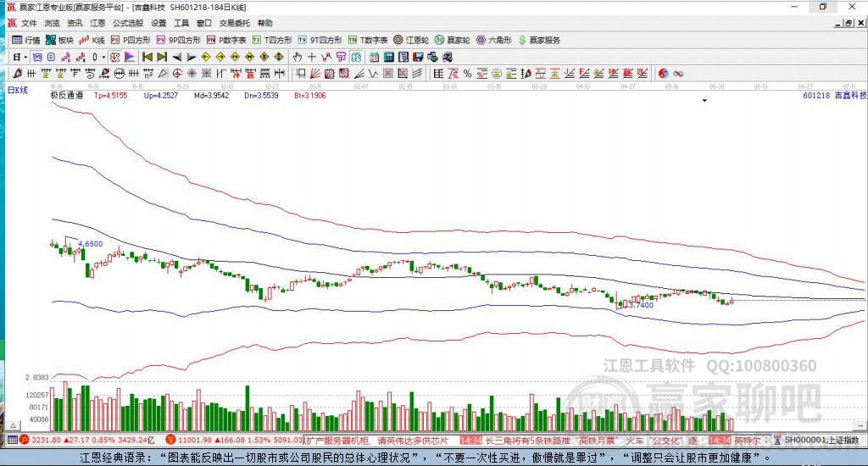Click the red floppy disk save icon
868x466 pixels.
pos(418,57)
